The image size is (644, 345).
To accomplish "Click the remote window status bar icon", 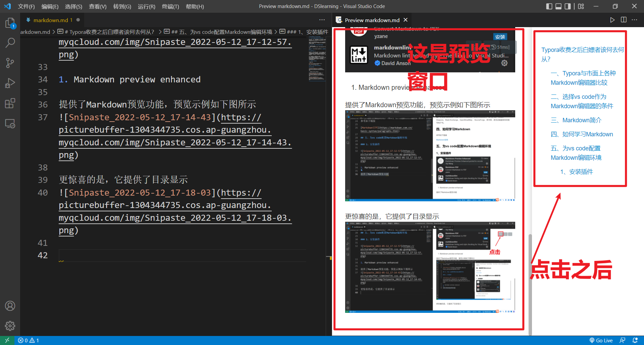I will pos(7,340).
